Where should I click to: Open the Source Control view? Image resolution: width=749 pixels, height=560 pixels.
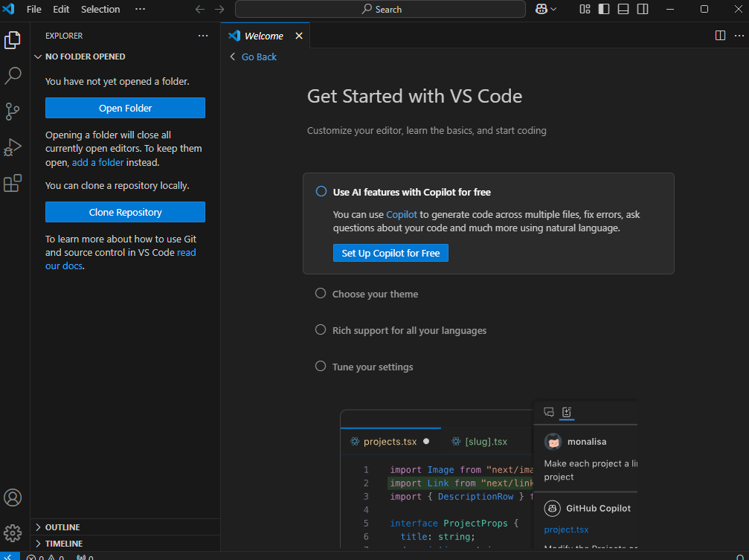click(13, 112)
